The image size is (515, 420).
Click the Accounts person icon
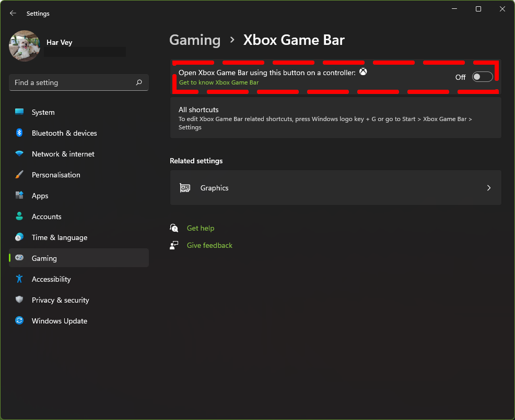click(x=19, y=216)
